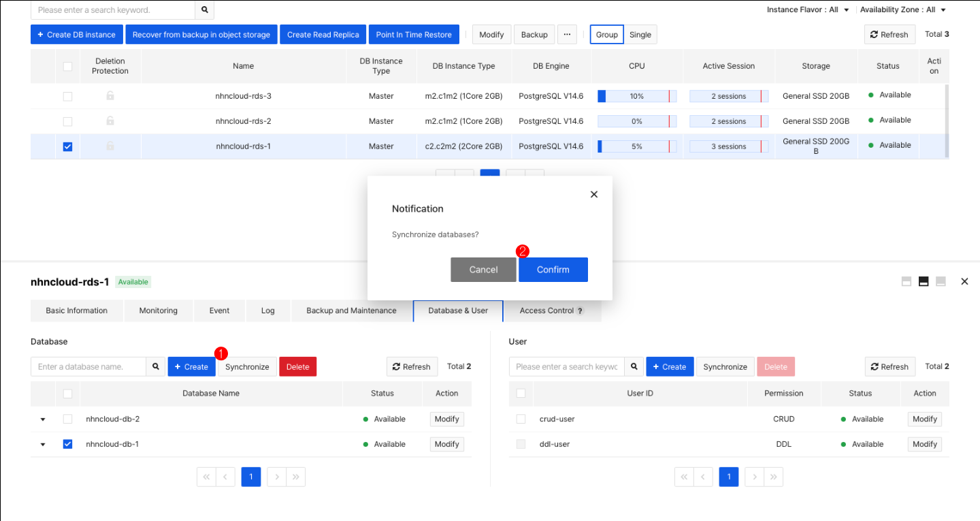Image resolution: width=980 pixels, height=521 pixels.
Task: Click Create Read Replica button
Action: coord(323,35)
